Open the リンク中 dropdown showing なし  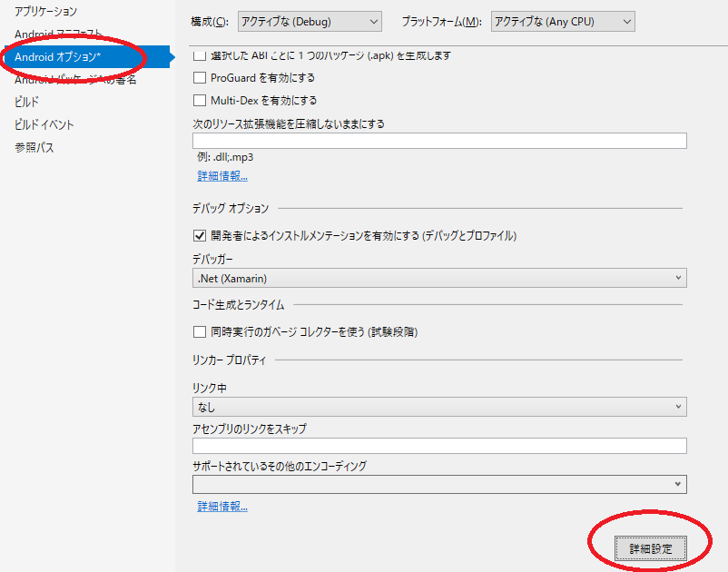(x=439, y=407)
